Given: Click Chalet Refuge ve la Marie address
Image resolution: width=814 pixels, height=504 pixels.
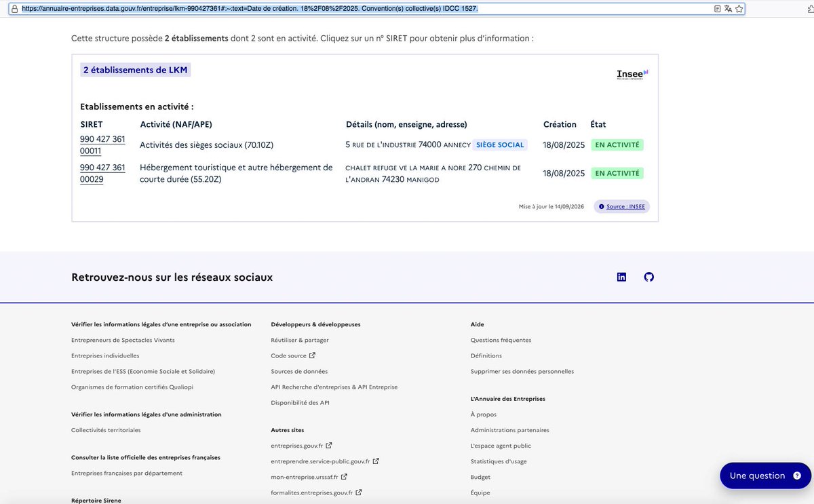Looking at the screenshot, I should pos(433,173).
